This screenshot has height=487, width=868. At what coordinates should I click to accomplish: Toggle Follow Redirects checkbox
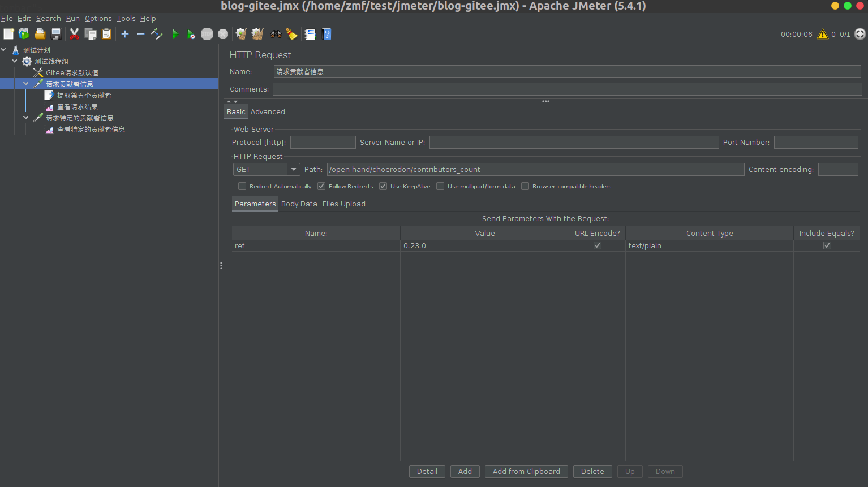(x=321, y=186)
